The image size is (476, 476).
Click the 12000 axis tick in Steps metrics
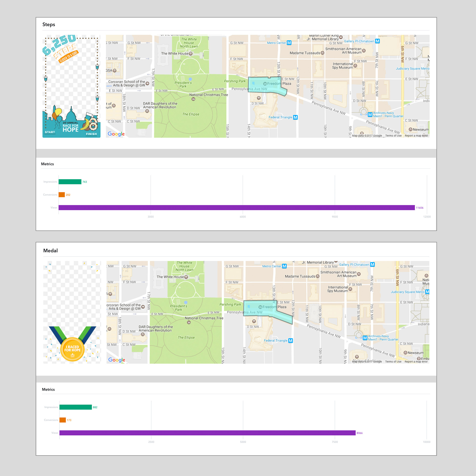tap(427, 217)
